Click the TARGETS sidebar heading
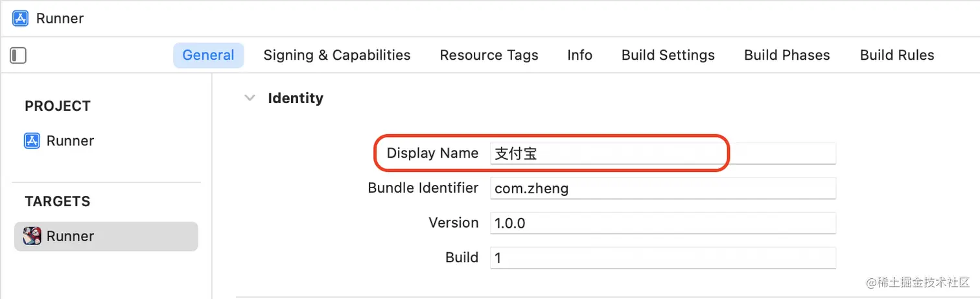The image size is (980, 299). 58,202
